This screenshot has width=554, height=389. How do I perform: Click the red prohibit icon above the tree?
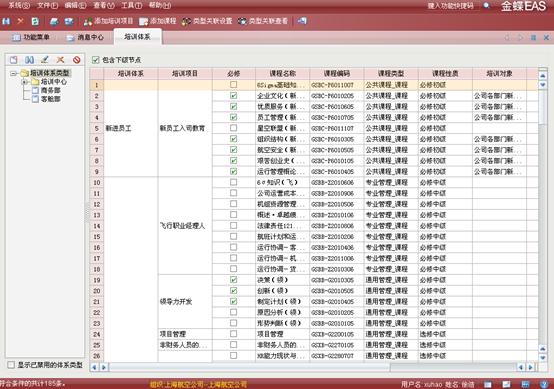77,60
